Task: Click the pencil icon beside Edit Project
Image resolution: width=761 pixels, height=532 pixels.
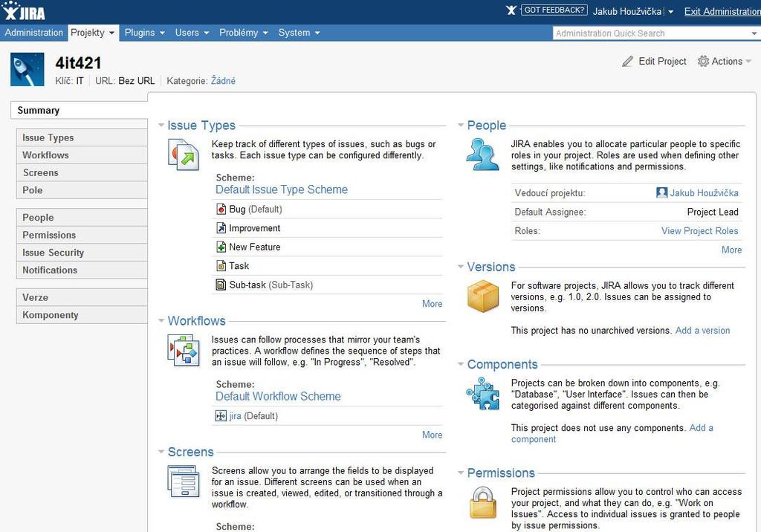Action: [x=627, y=62]
